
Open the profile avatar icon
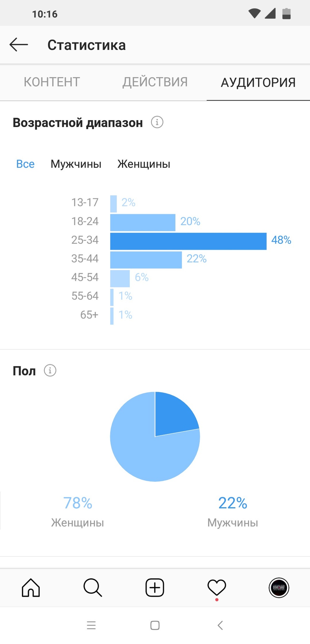[x=279, y=588]
